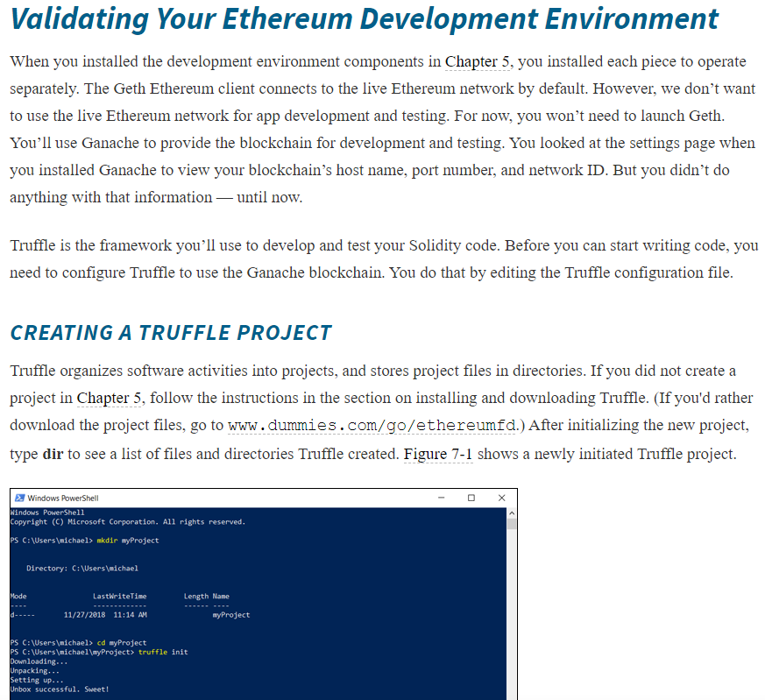Click the LastWriteTime column header

click(x=119, y=597)
